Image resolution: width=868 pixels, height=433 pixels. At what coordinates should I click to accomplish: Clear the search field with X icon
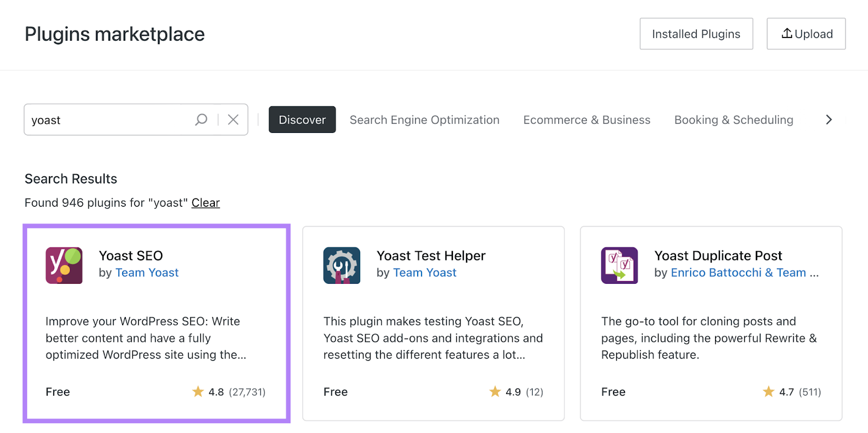point(233,119)
